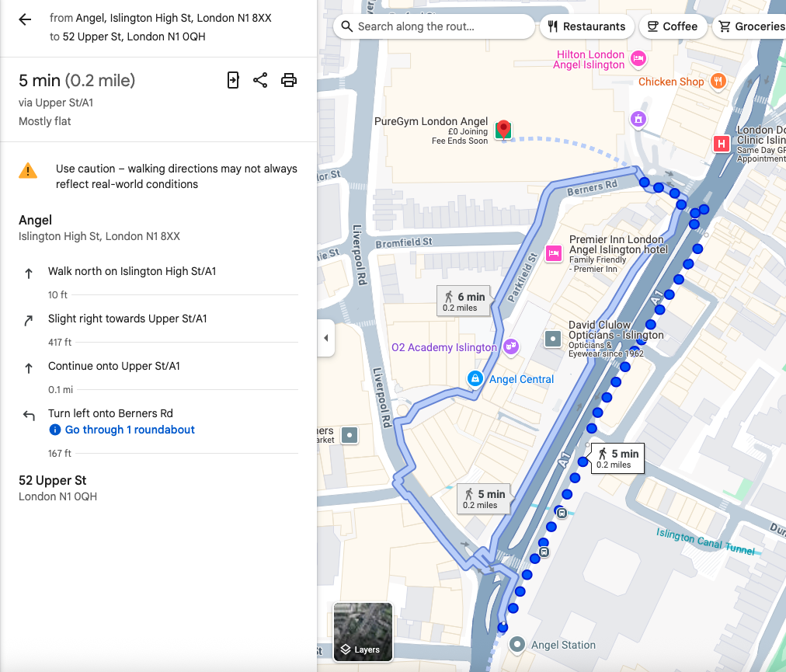This screenshot has width=786, height=672.
Task: Click the Angel Station marker icon
Action: point(516,644)
